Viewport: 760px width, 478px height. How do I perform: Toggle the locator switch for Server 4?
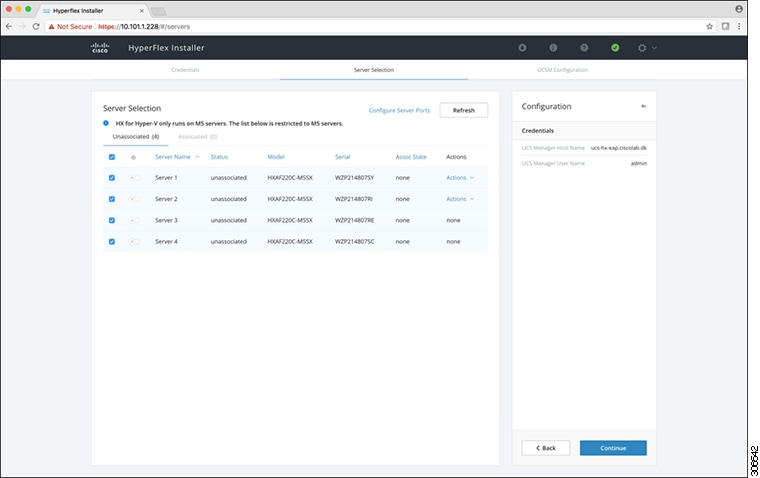[x=134, y=241]
